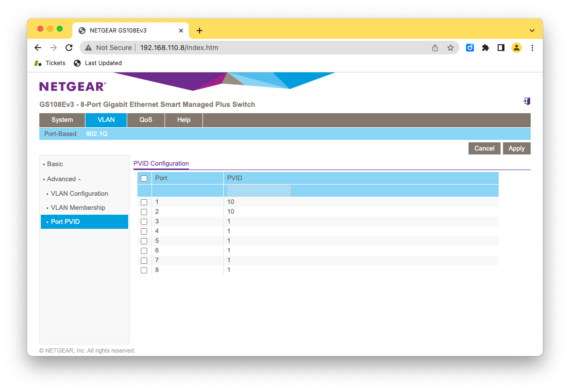Bookmark this page with the star
The height and width of the screenshot is (392, 570).
[451, 48]
